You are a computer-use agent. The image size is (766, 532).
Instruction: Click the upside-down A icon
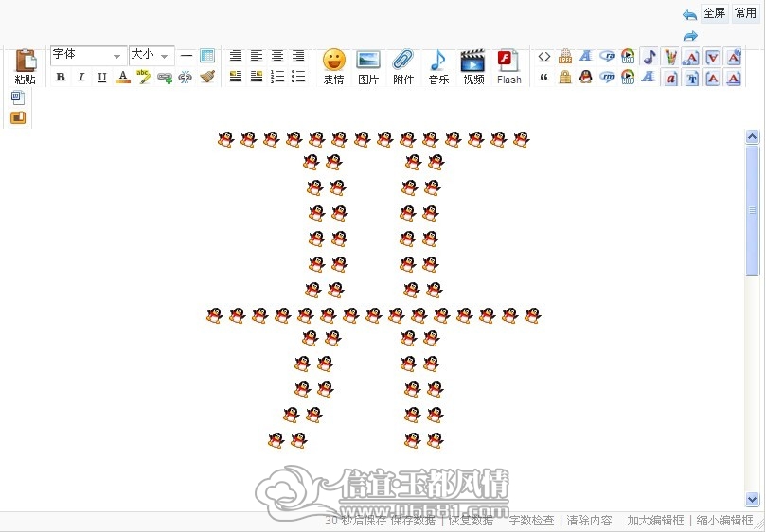712,58
